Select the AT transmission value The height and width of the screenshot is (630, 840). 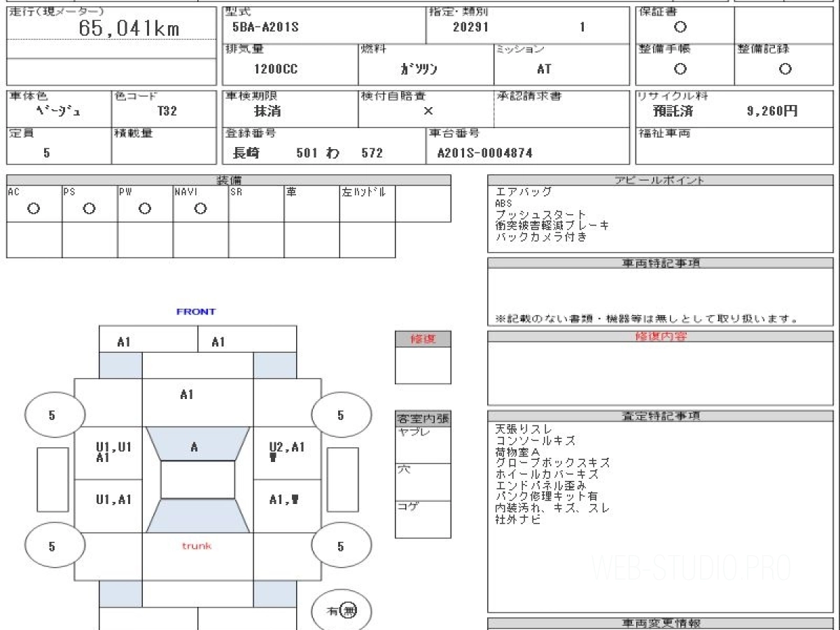pos(544,69)
